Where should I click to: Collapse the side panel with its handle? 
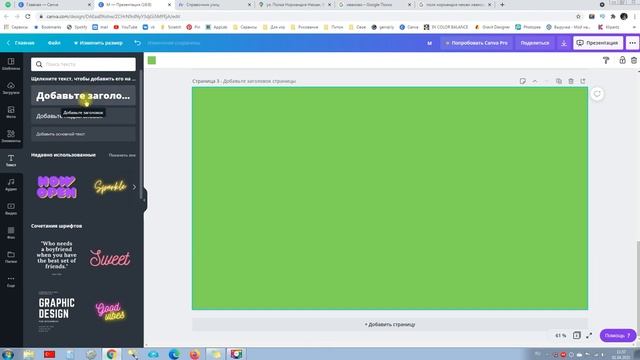[x=144, y=200]
